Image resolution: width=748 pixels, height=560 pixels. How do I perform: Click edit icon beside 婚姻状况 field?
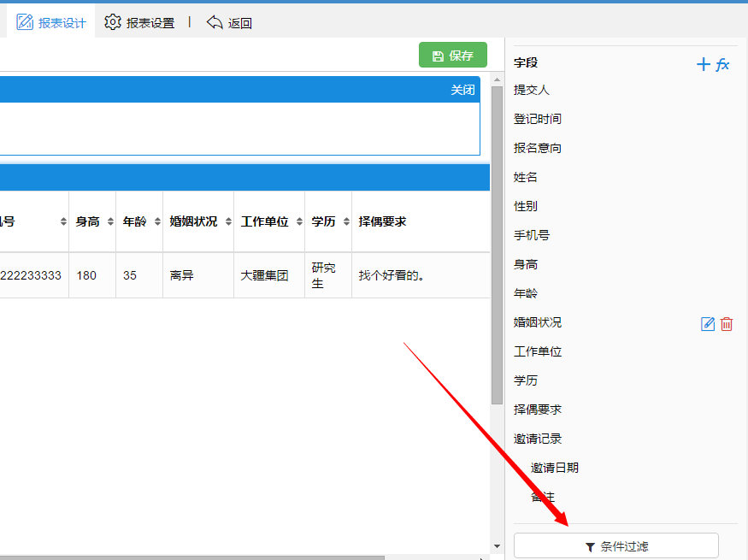(x=708, y=324)
